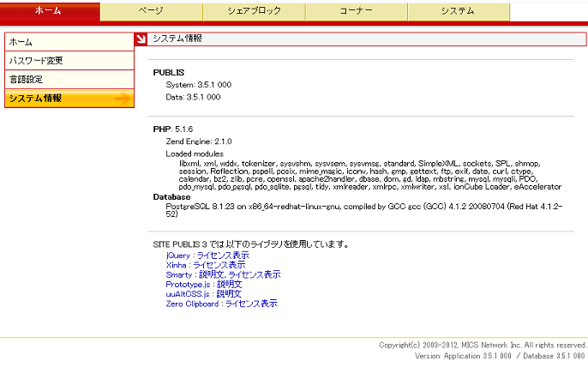
Task: Show the Smarty ライセンス表示 link
Action: [x=255, y=274]
